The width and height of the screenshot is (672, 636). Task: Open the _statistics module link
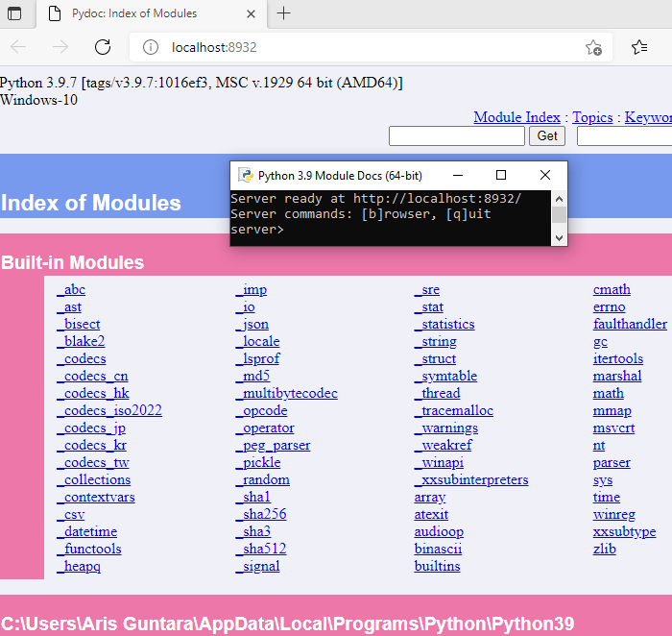coord(444,324)
